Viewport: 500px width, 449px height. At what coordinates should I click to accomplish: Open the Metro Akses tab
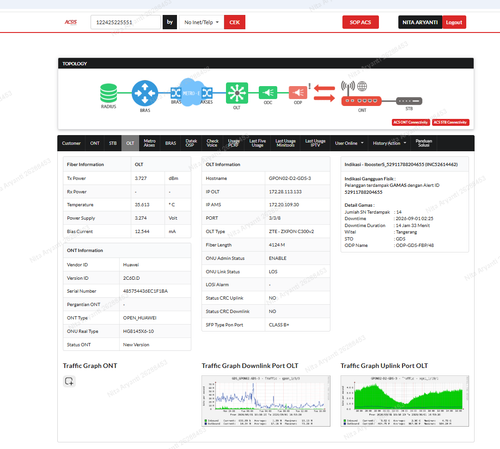pyautogui.click(x=149, y=143)
